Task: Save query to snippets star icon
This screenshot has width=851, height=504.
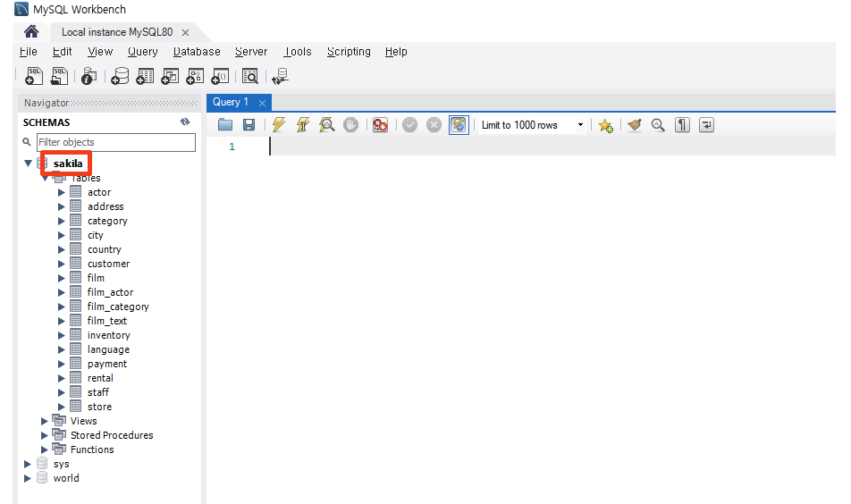Action: pos(605,125)
